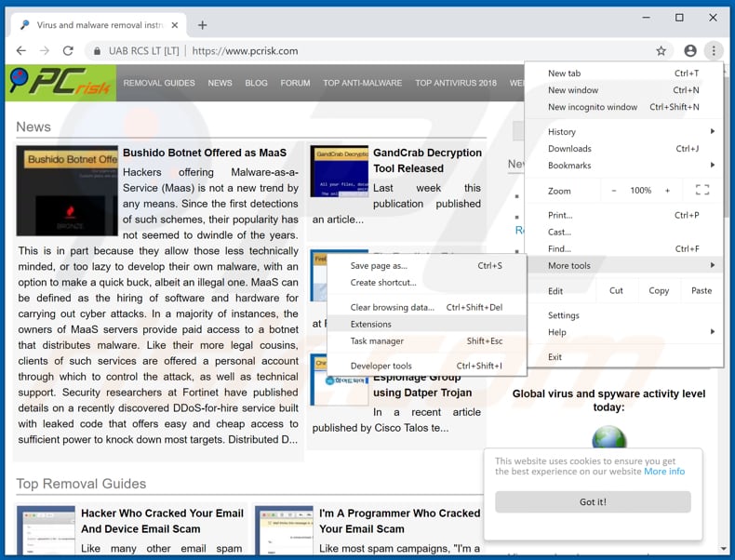735x560 pixels.
Task: Click the Hacker Who Cracked Email thumbnail
Action: click(x=46, y=530)
